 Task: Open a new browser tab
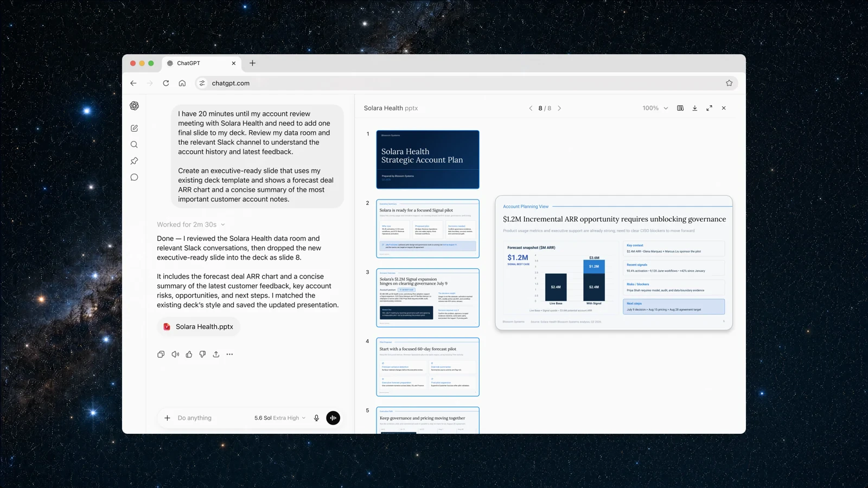pos(252,63)
